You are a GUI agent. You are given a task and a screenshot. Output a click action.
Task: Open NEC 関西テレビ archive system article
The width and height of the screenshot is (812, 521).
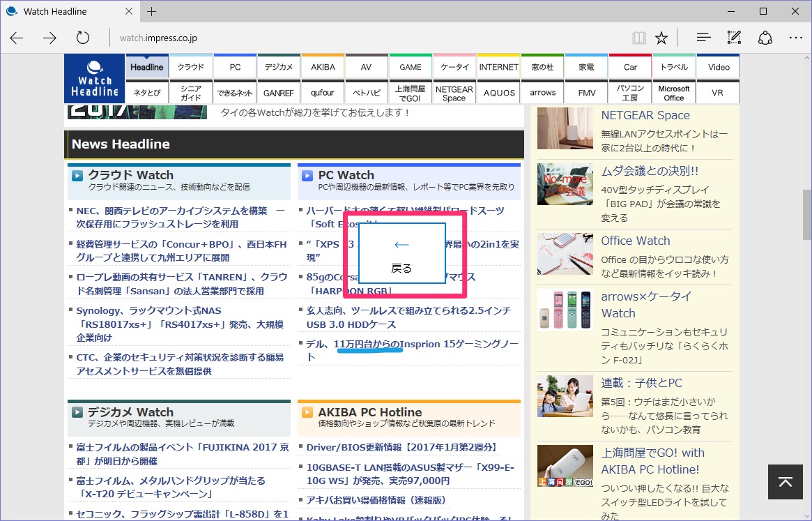coord(181,217)
